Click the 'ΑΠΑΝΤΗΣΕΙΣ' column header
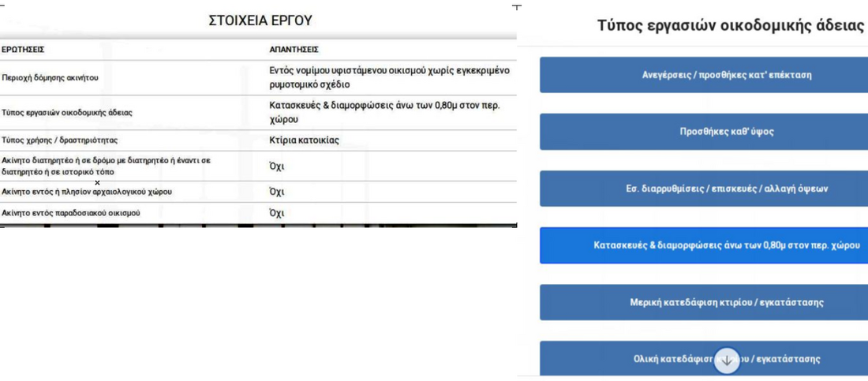The width and height of the screenshot is (868, 381). [x=294, y=50]
